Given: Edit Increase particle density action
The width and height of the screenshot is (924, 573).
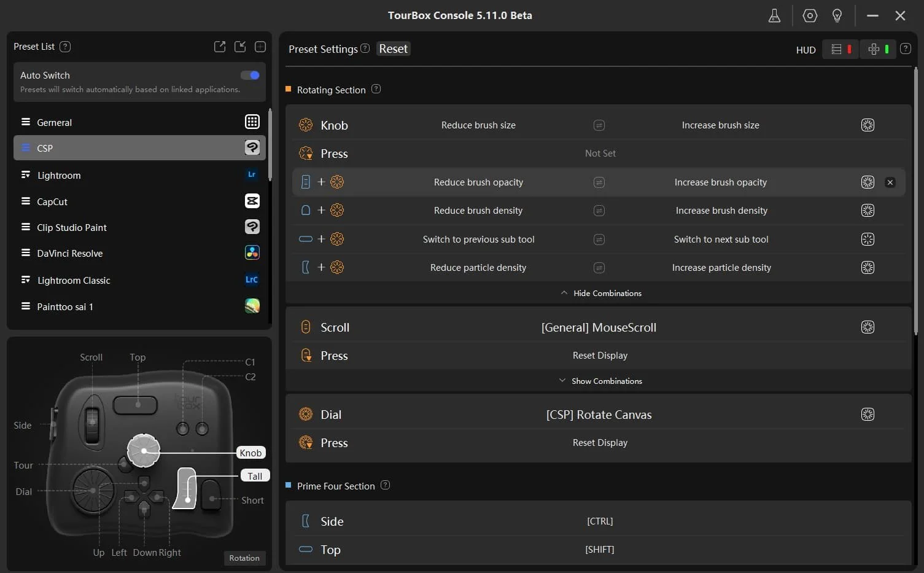Looking at the screenshot, I should coord(721,268).
